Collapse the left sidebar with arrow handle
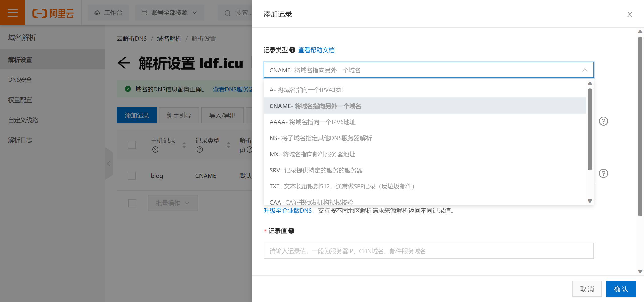The height and width of the screenshot is (302, 644). point(109,164)
